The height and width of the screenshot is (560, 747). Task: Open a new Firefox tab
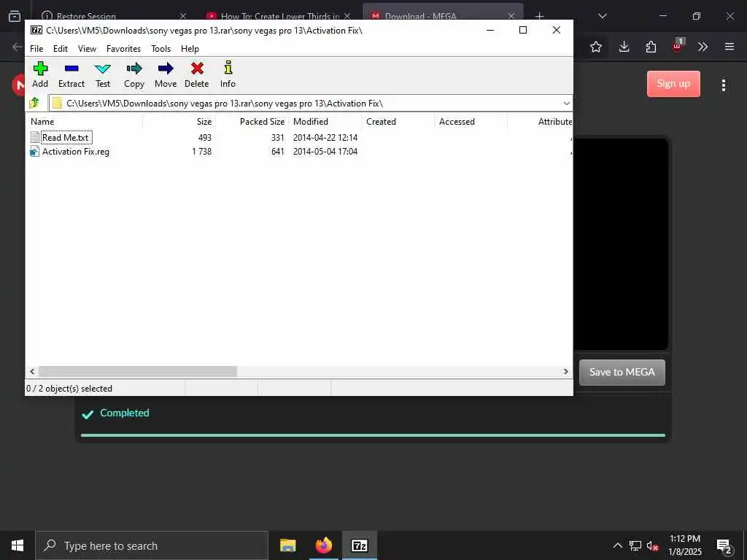[x=539, y=16]
